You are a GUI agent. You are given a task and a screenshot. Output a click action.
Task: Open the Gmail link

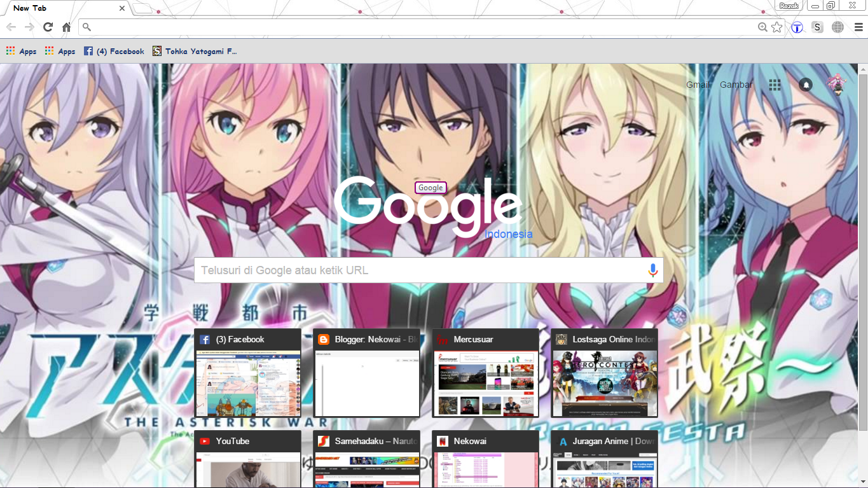pos(697,84)
